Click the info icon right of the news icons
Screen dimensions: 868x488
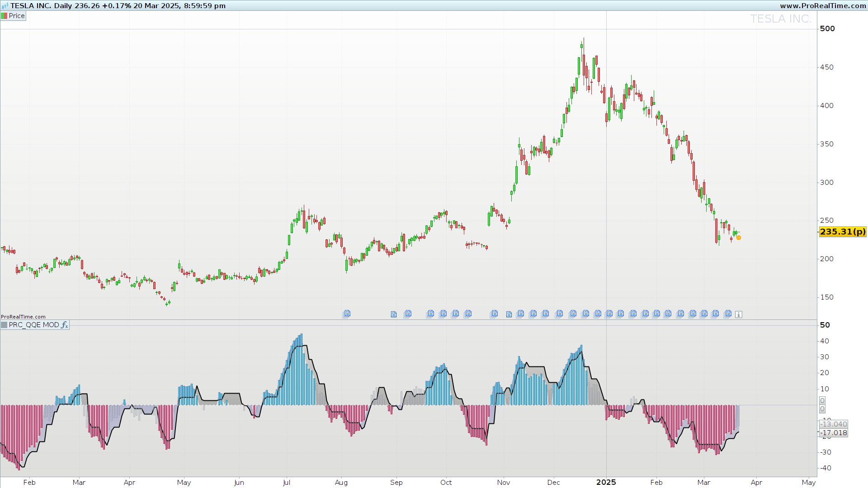pyautogui.click(x=739, y=314)
